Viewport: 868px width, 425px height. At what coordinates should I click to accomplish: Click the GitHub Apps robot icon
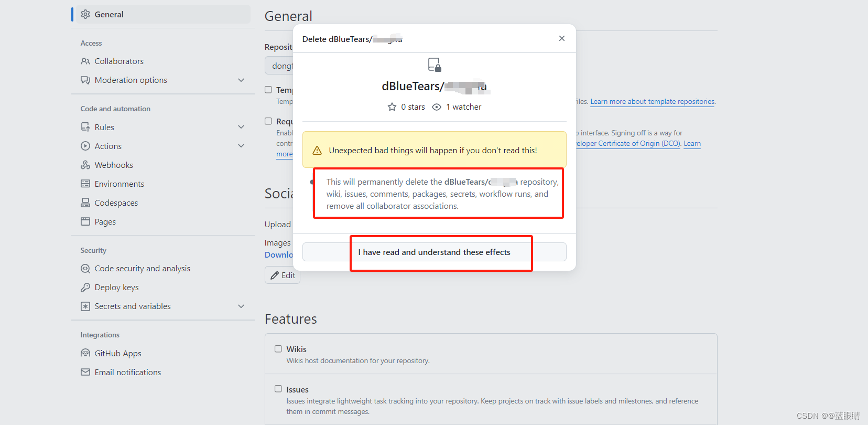tap(85, 353)
